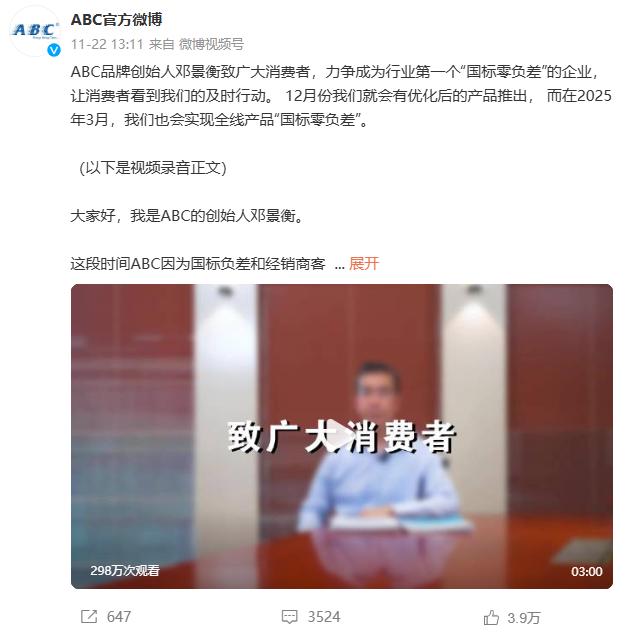Click the 大家好，我是ABC的创始人 greeting line
The image size is (625, 636).
pos(187,216)
